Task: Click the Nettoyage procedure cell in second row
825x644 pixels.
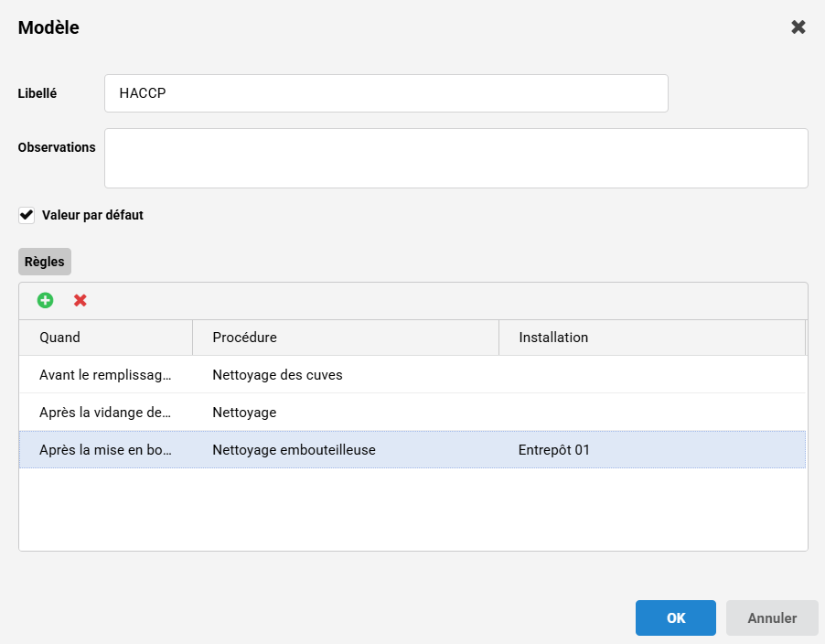Action: 244,413
